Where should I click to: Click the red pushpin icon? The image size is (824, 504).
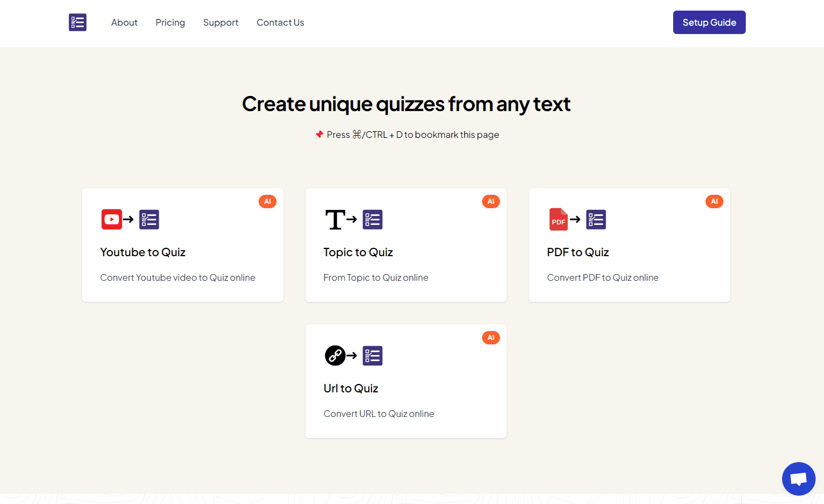click(x=320, y=135)
